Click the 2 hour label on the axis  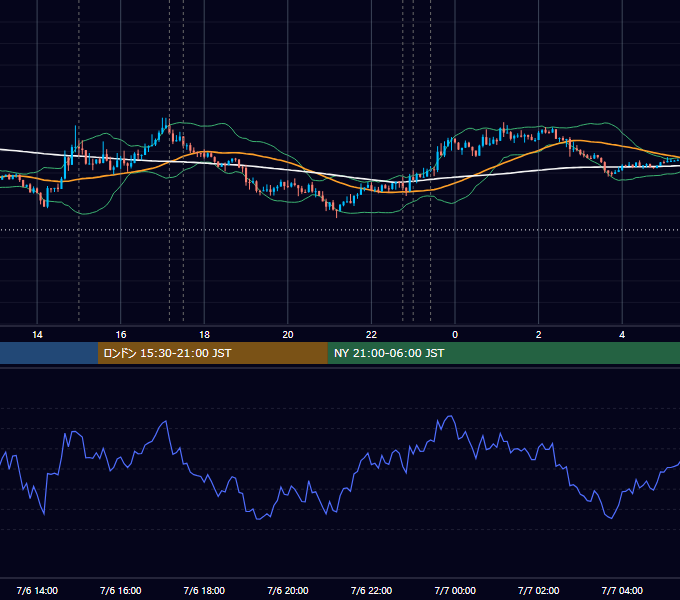pyautogui.click(x=539, y=335)
